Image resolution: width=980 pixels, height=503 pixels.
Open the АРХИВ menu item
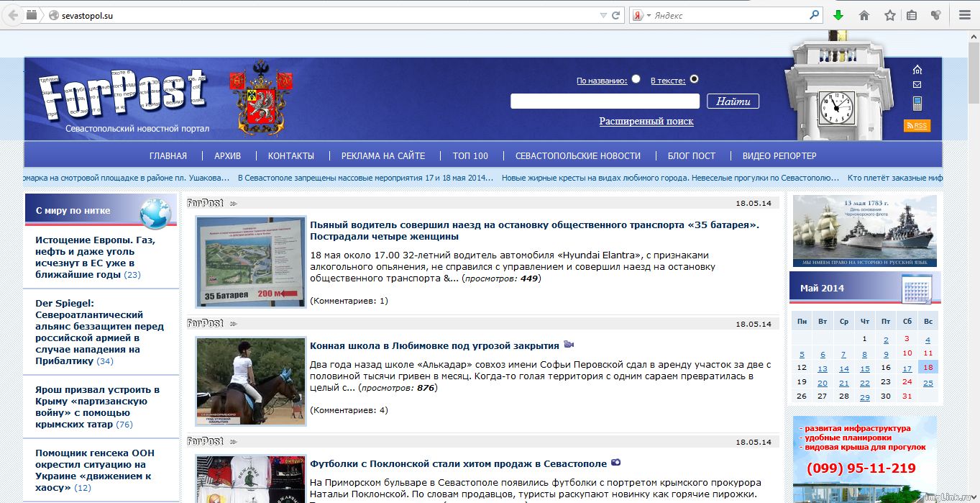coord(227,155)
